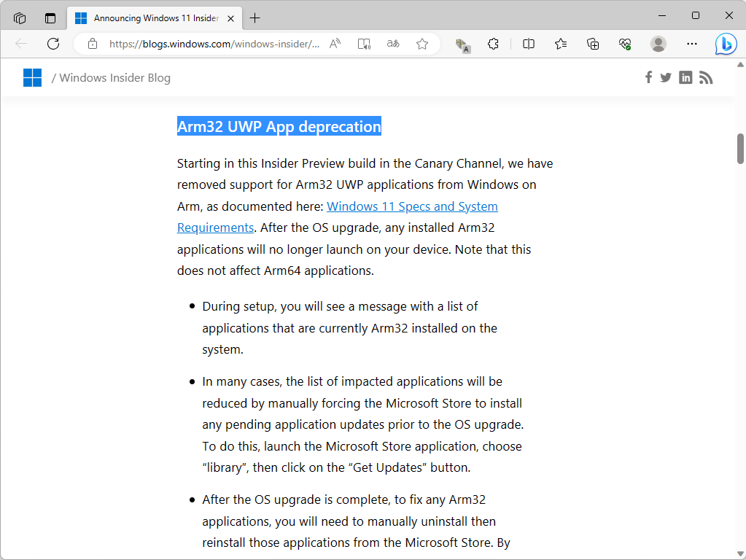Open the profile account menu
This screenshot has height=560, width=746.
pyautogui.click(x=658, y=44)
